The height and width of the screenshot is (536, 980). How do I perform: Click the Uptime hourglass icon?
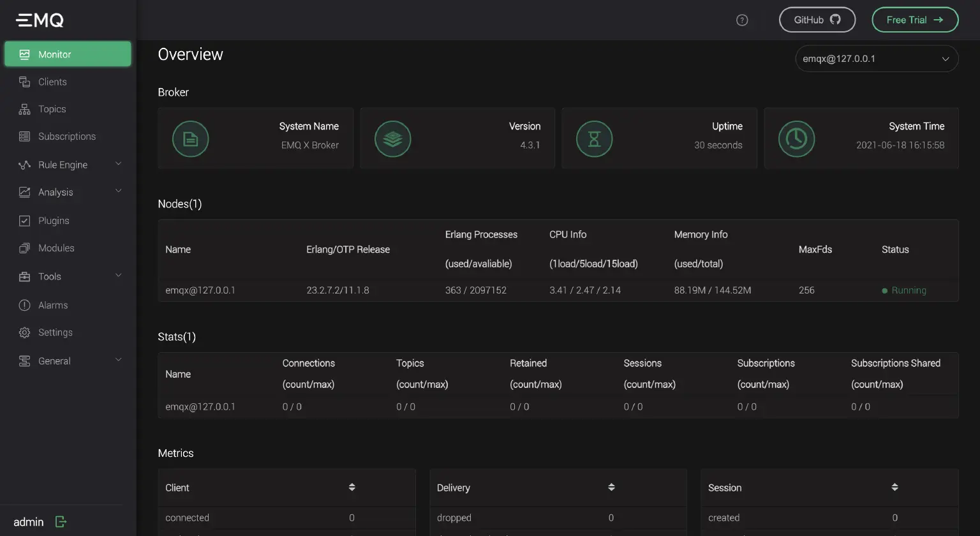(594, 138)
